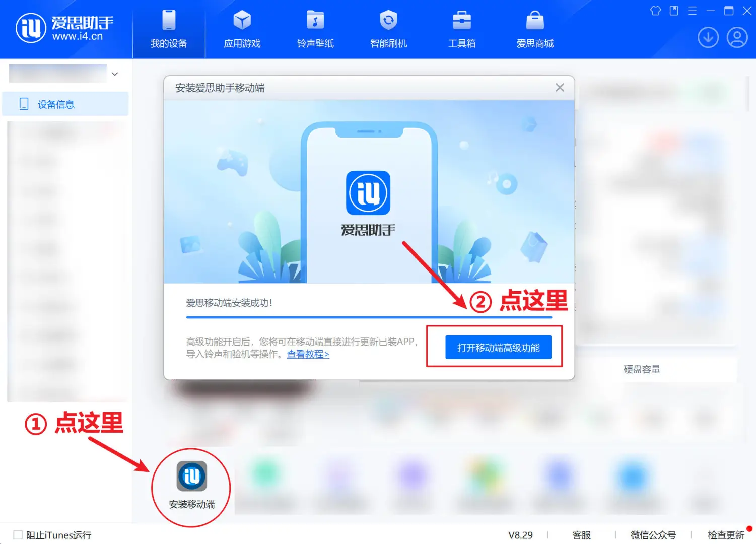The width and height of the screenshot is (756, 544).
Task: Expand the device name dropdown
Action: (115, 74)
